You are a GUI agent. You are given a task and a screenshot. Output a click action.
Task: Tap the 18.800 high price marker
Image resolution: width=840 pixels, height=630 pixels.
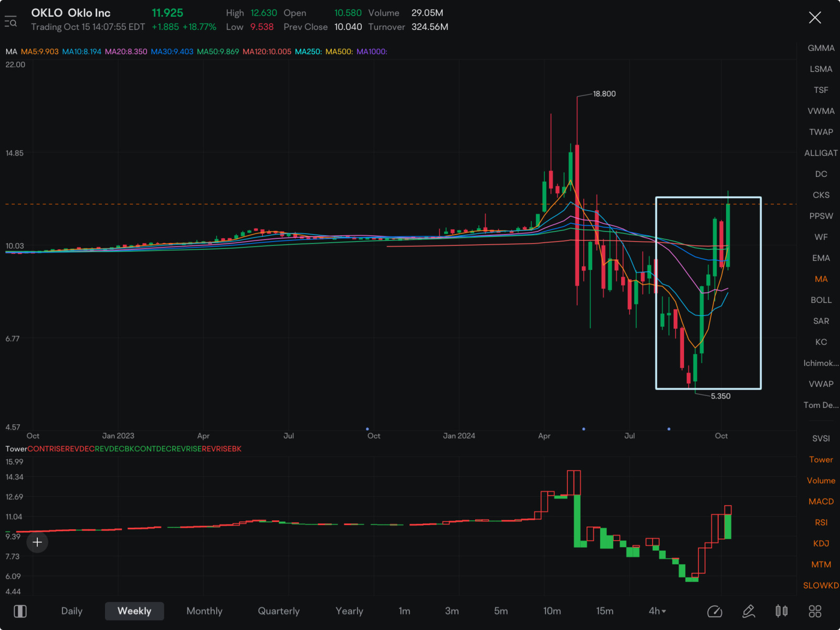[x=604, y=94]
